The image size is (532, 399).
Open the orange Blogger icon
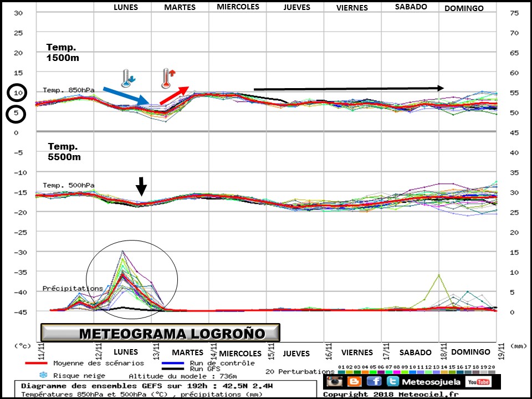(x=355, y=381)
